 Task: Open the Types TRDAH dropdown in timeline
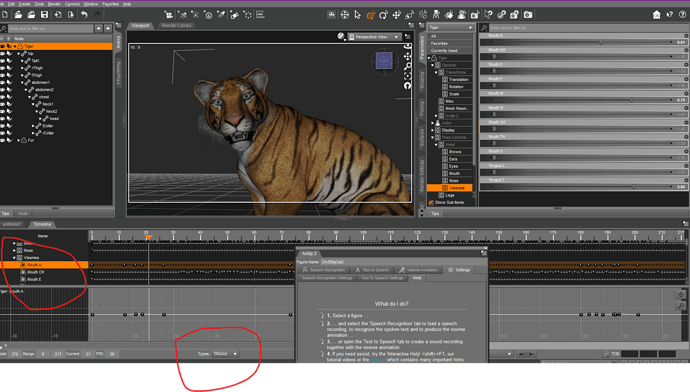click(225, 354)
